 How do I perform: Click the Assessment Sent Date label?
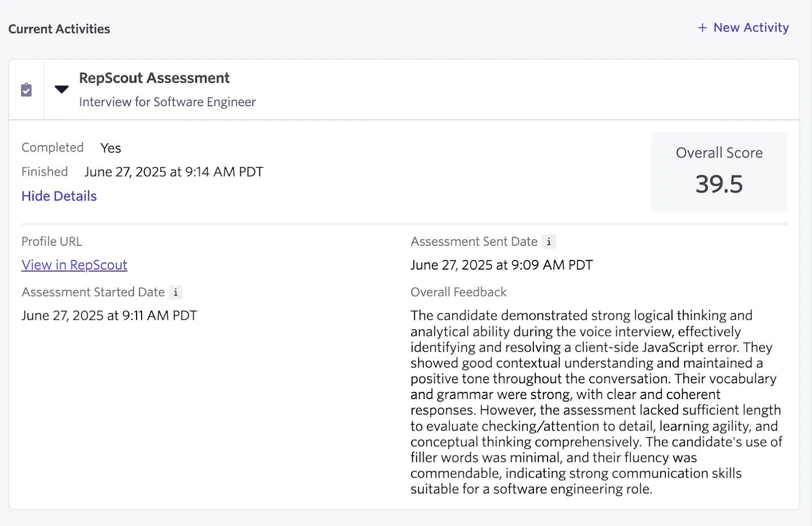474,242
